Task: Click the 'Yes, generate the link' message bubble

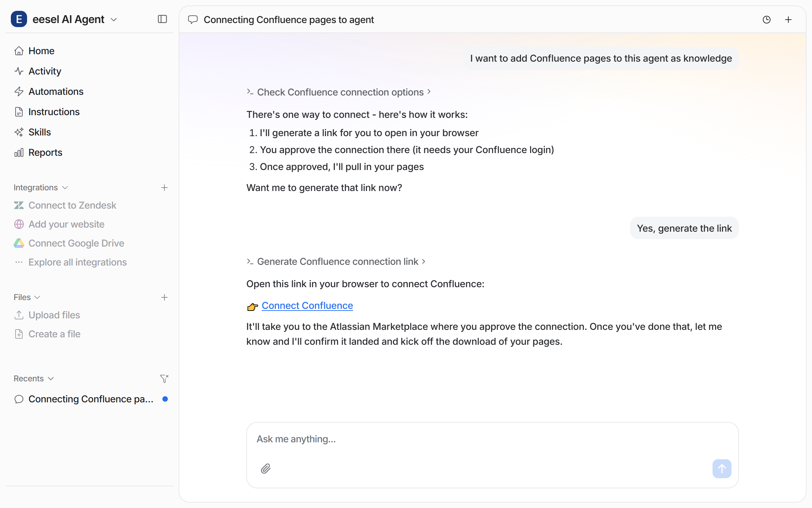Action: [684, 228]
